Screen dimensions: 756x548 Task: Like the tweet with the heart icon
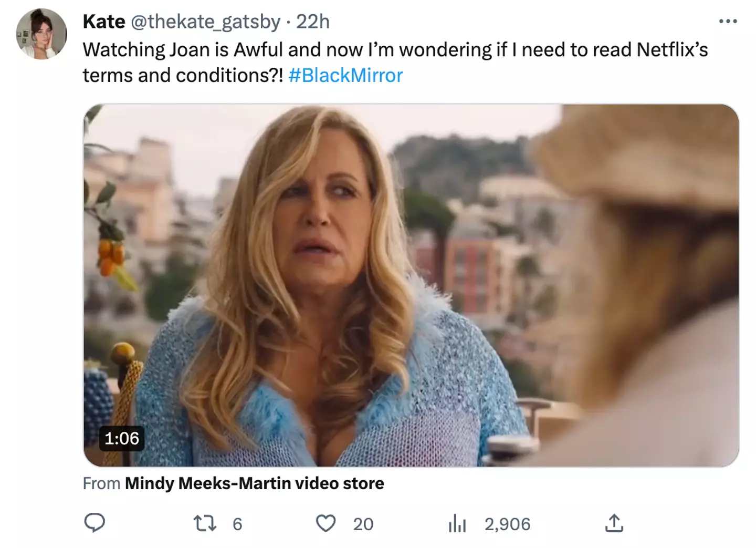click(325, 523)
